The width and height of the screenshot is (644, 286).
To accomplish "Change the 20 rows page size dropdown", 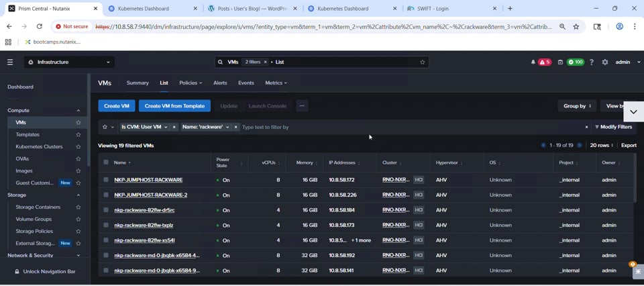I will coord(602,145).
